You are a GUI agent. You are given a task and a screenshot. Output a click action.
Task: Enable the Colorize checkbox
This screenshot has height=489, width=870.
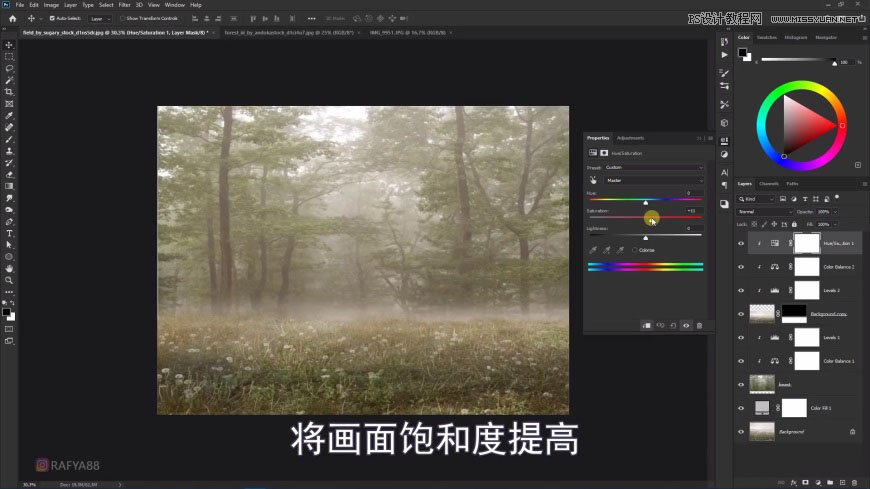634,249
